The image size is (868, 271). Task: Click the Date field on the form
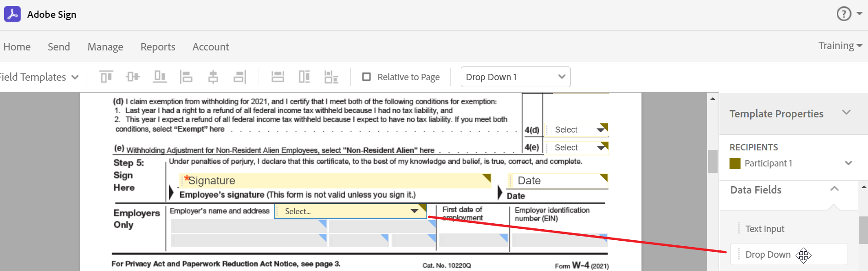[x=558, y=181]
